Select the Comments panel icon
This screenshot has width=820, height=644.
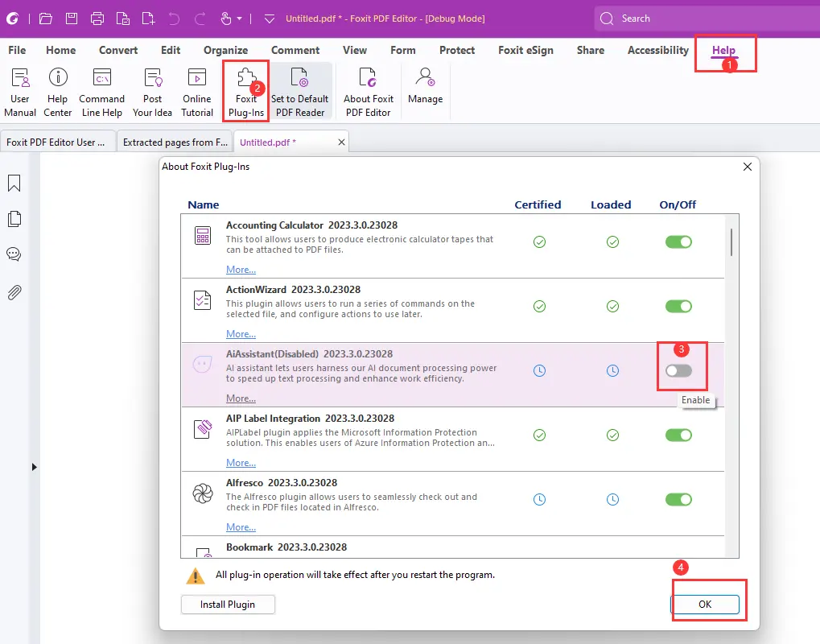(x=13, y=254)
